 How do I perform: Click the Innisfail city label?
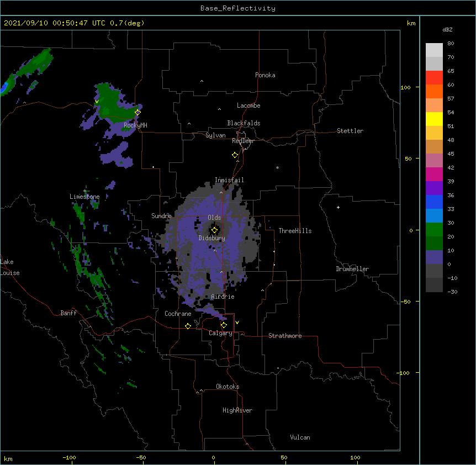[x=229, y=180]
